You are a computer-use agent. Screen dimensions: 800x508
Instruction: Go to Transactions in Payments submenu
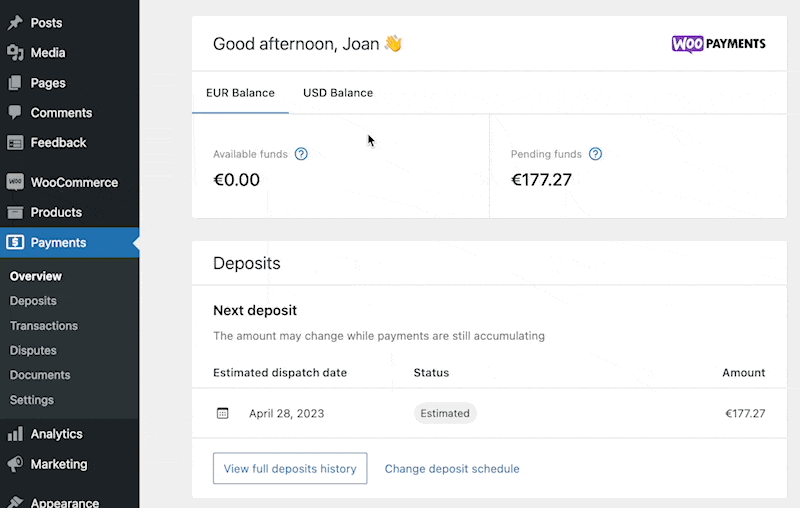pyautogui.click(x=44, y=326)
